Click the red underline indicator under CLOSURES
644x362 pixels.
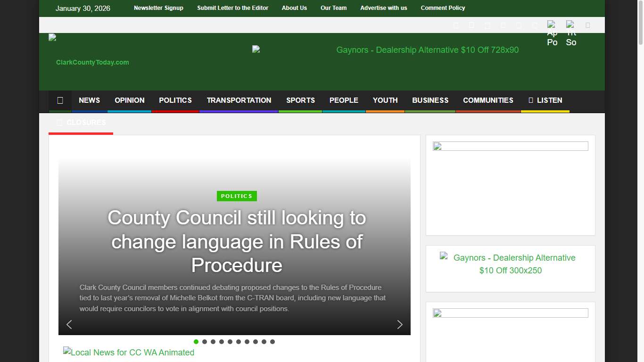[81, 134]
